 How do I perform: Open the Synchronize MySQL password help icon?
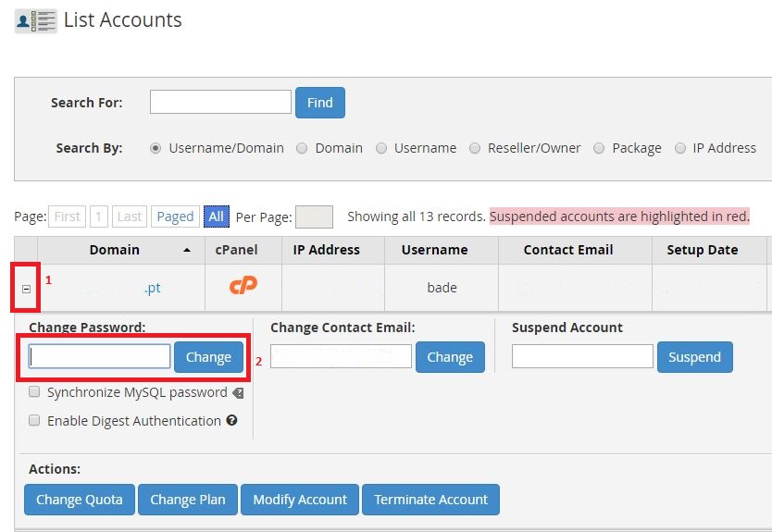tap(238, 393)
